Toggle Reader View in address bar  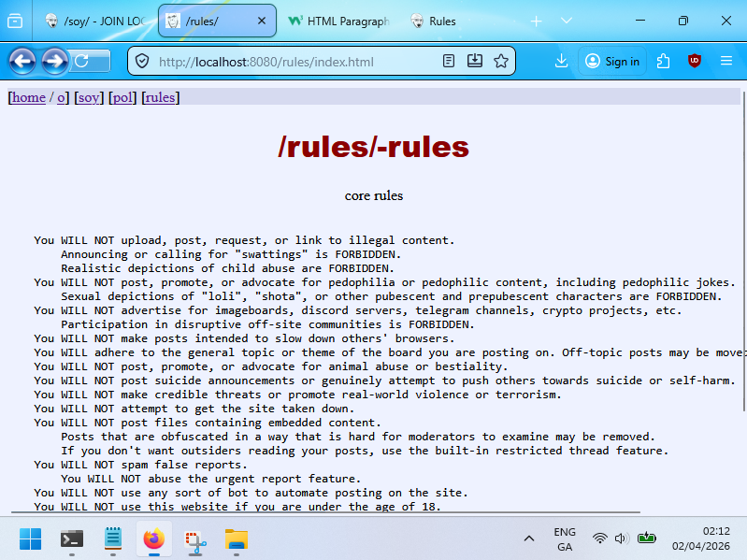(449, 62)
